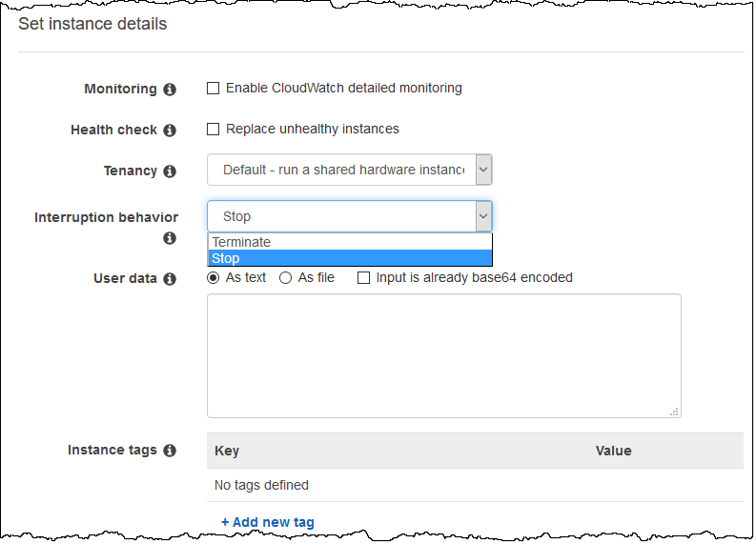756x543 pixels.
Task: Click the Tenancy info icon
Action: pos(170,172)
